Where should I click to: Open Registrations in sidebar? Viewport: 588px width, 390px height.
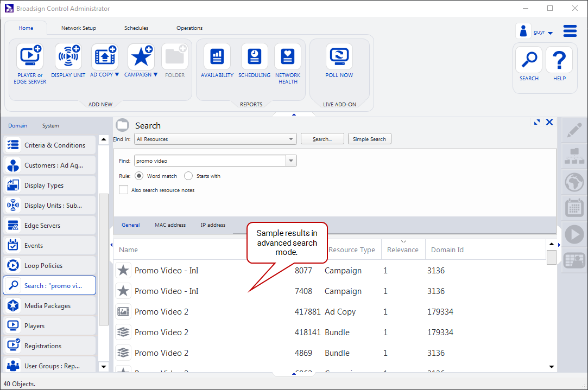point(49,346)
